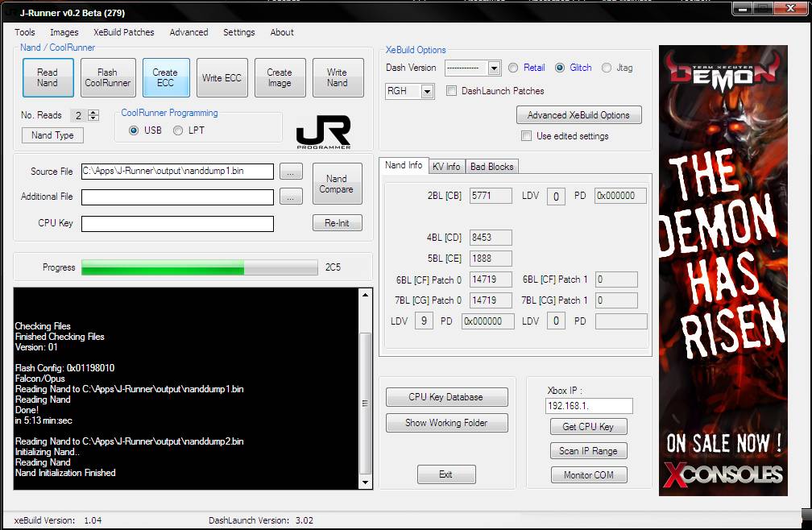This screenshot has width=812, height=530.
Task: Enable DashLaunch Patches checkbox
Action: pos(452,91)
